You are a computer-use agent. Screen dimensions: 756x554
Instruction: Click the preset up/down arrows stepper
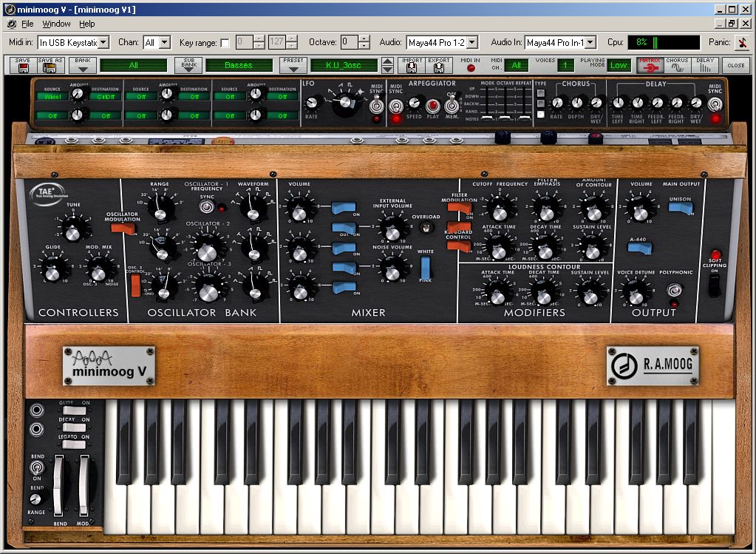pos(387,65)
